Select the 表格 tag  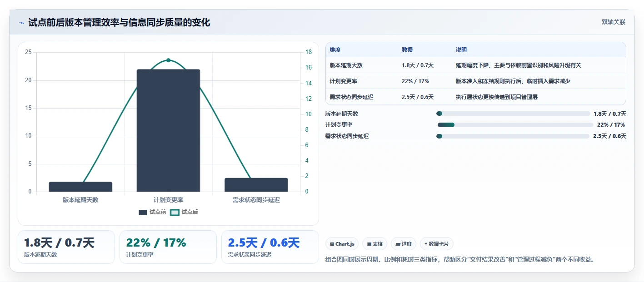click(374, 244)
